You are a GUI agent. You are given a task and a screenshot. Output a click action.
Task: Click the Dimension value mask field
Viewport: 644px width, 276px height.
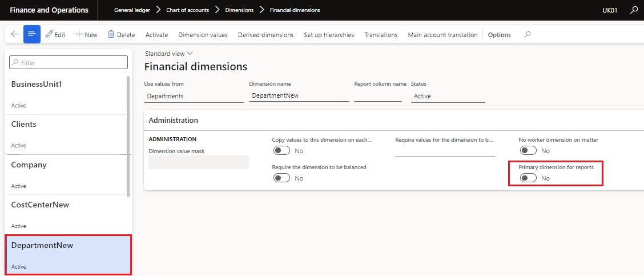[x=198, y=162]
